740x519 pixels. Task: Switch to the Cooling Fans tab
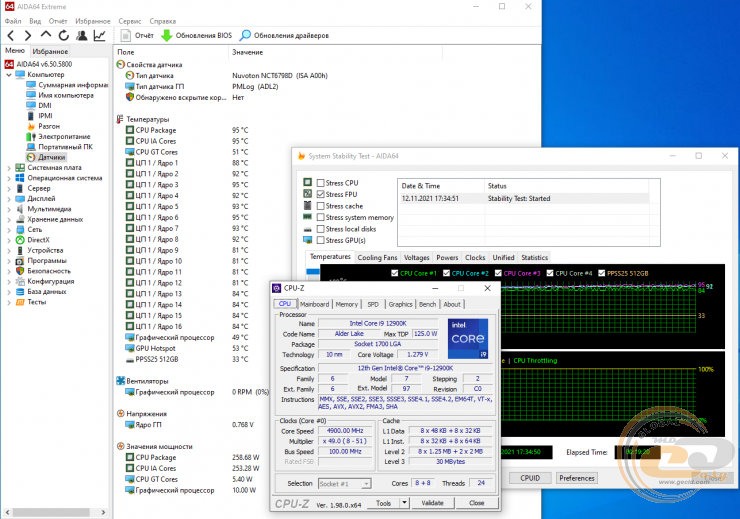[377, 258]
